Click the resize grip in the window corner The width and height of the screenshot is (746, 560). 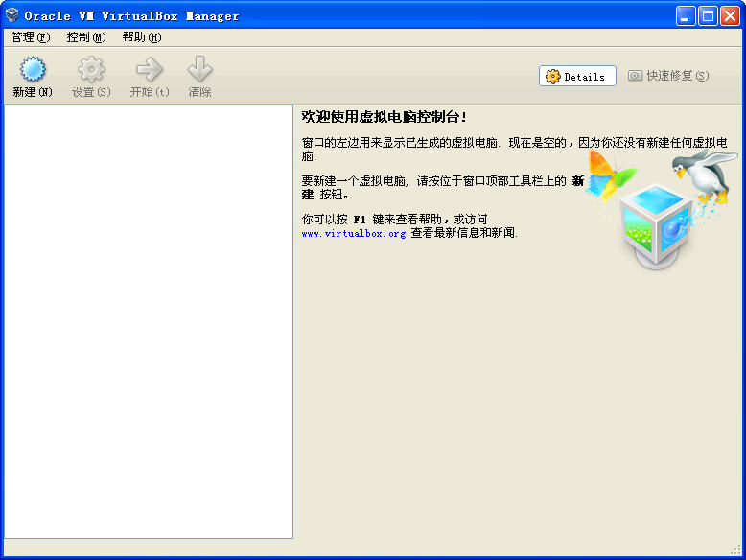click(736, 550)
